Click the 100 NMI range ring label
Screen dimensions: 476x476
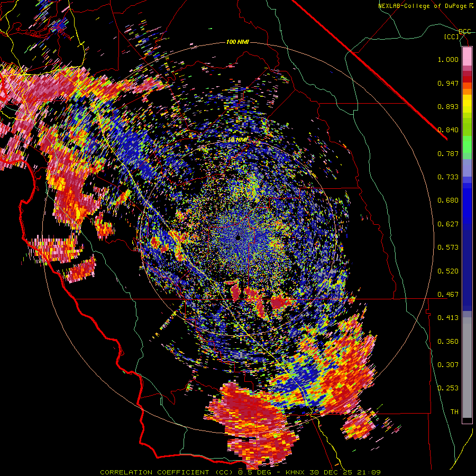click(x=237, y=42)
